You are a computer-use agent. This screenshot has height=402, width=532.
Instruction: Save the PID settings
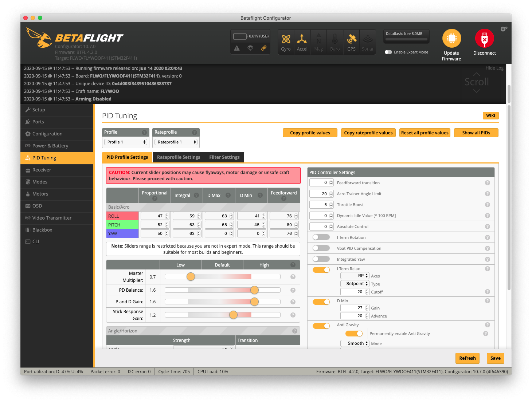tap(496, 358)
